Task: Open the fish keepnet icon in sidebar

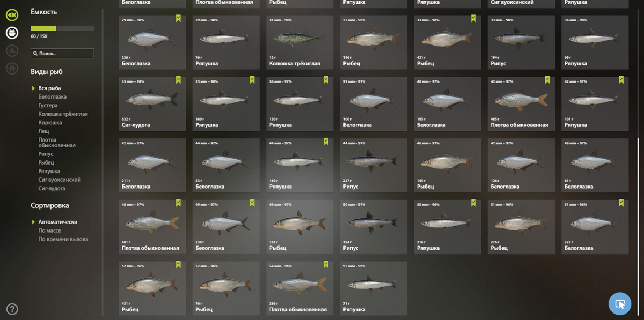Action: [12, 15]
